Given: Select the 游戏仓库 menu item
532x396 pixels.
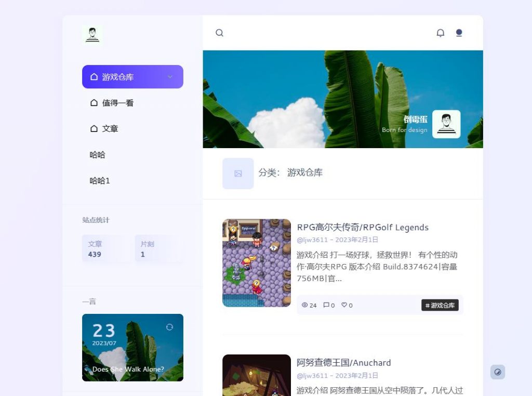Looking at the screenshot, I should pyautogui.click(x=132, y=77).
